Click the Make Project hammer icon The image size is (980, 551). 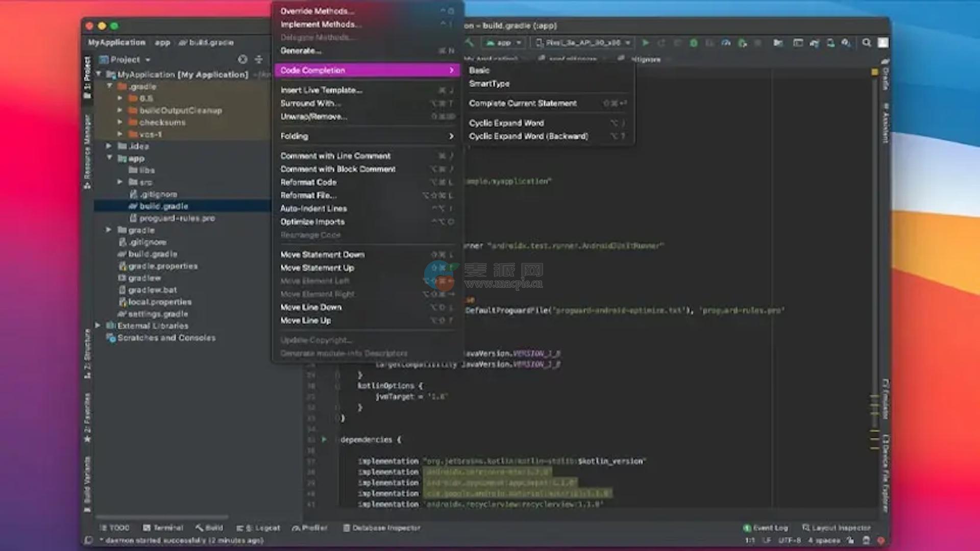(470, 43)
